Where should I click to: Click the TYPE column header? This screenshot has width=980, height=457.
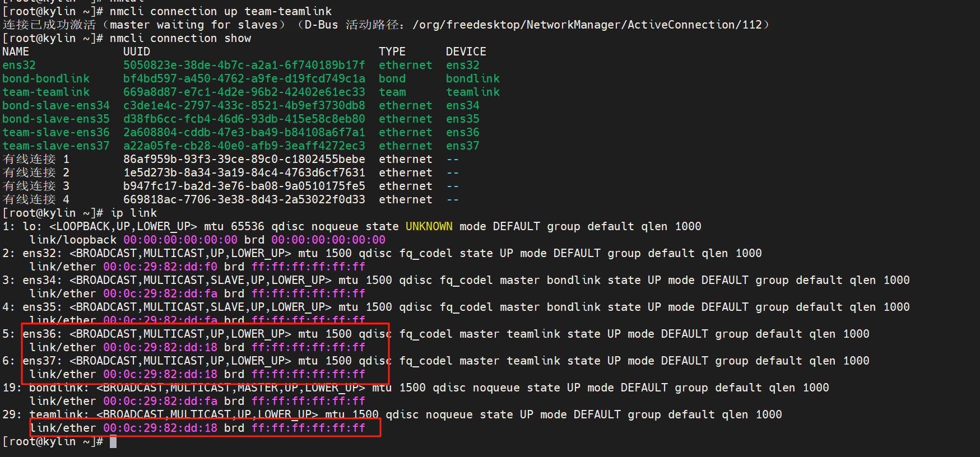tap(392, 52)
